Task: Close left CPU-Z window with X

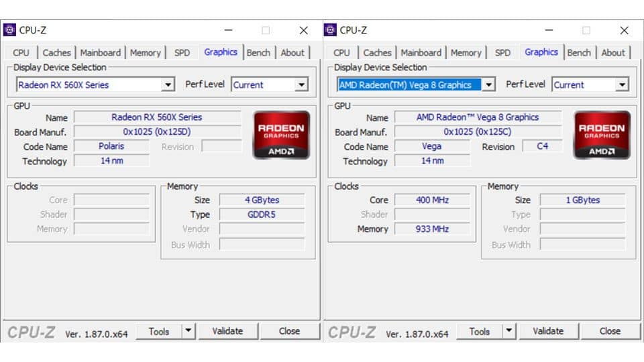Action: 303,30
